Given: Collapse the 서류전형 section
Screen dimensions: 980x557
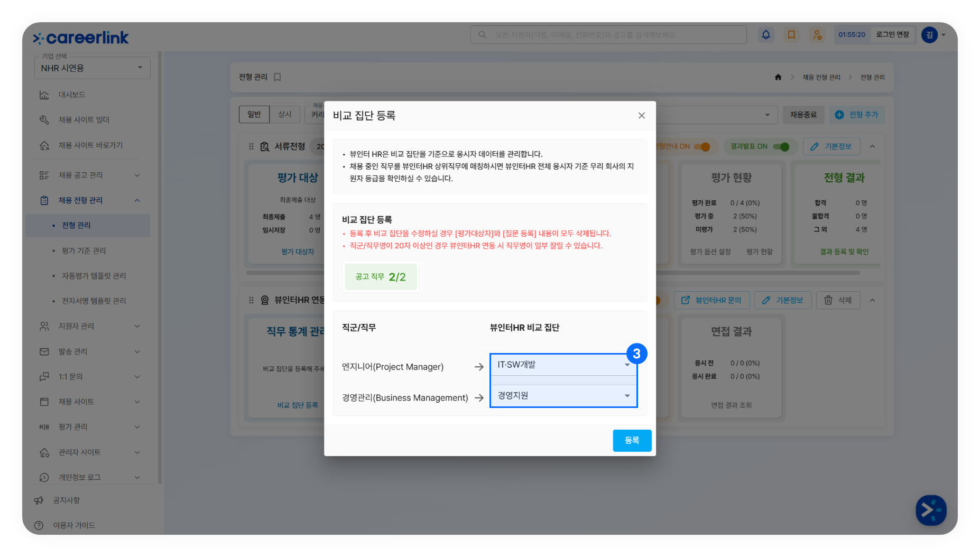Looking at the screenshot, I should pyautogui.click(x=873, y=146).
